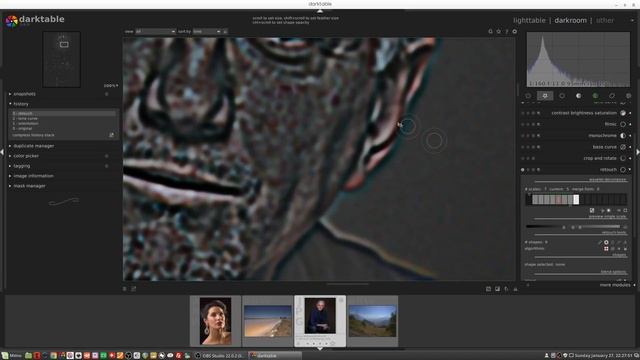Click the histogram display

578,60
